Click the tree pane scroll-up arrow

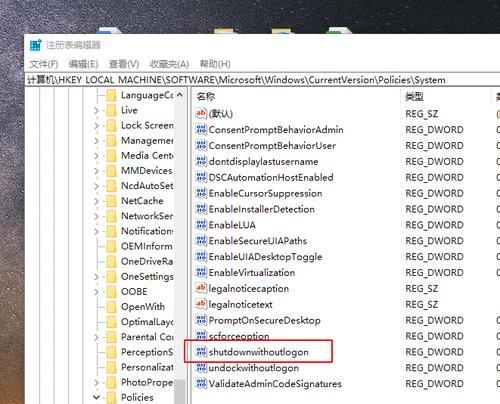click(180, 95)
